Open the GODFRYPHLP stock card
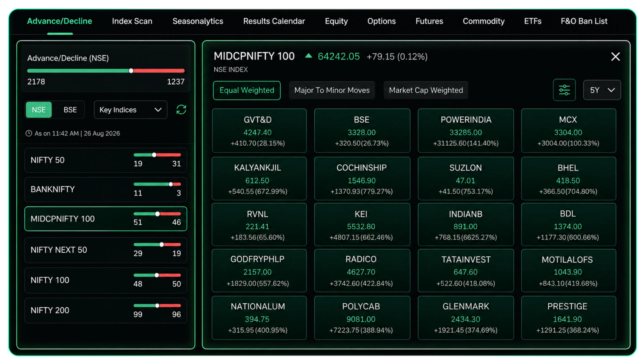Viewport: 644px width, 362px height. pos(259,270)
